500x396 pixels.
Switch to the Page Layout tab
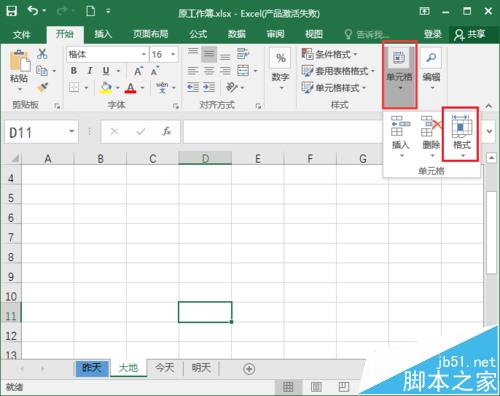tap(151, 34)
